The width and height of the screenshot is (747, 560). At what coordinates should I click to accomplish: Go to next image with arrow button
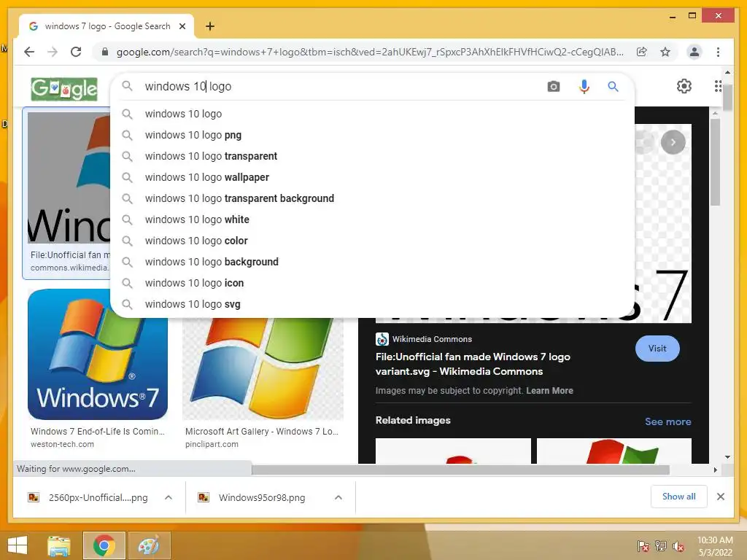click(x=673, y=142)
